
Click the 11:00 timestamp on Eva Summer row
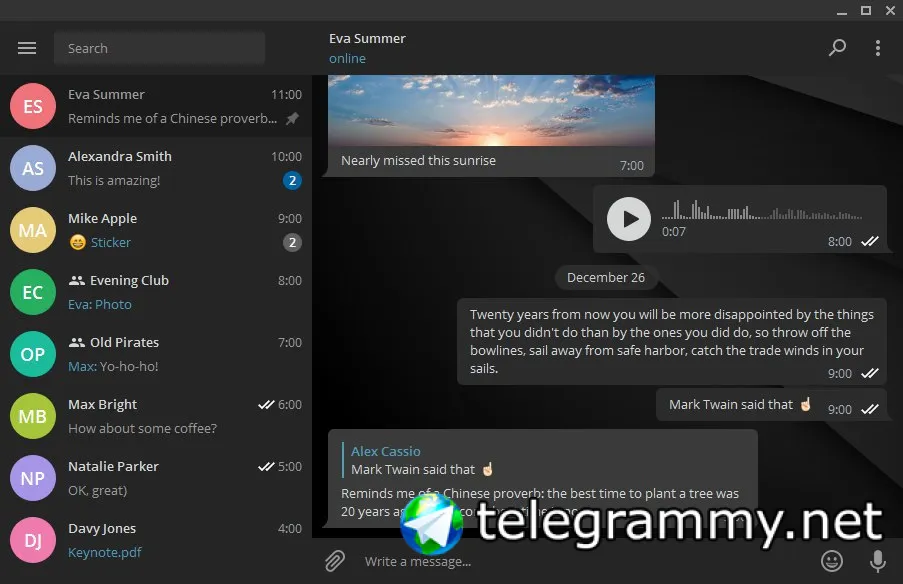(x=286, y=94)
